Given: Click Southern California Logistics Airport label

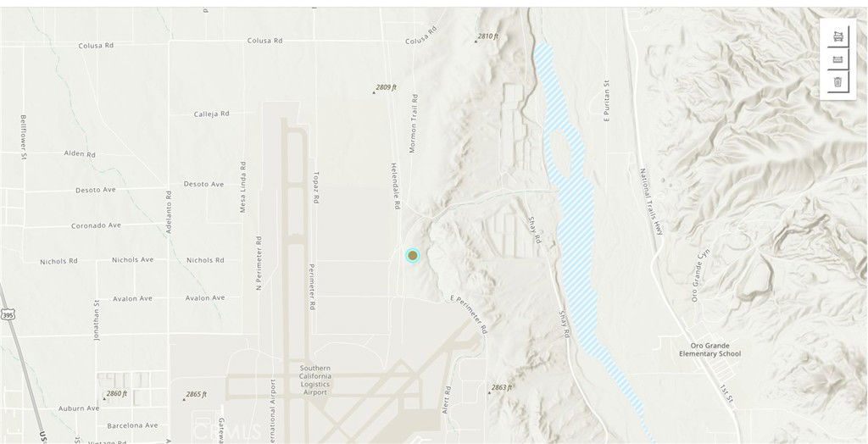Looking at the screenshot, I should click(x=315, y=380).
